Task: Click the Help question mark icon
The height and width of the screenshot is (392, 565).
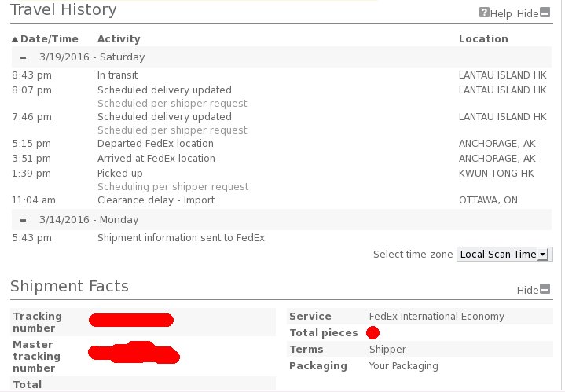Action: [484, 13]
